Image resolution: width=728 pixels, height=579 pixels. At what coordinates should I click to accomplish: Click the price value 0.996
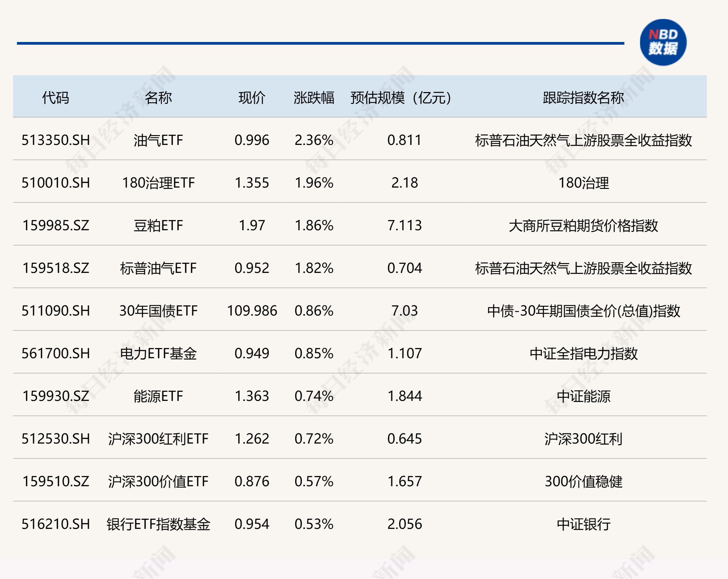point(252,140)
